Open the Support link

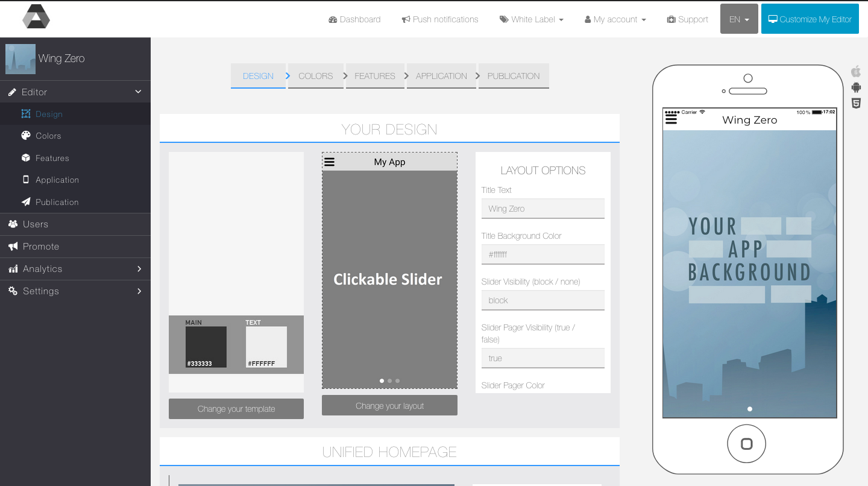pyautogui.click(x=687, y=19)
